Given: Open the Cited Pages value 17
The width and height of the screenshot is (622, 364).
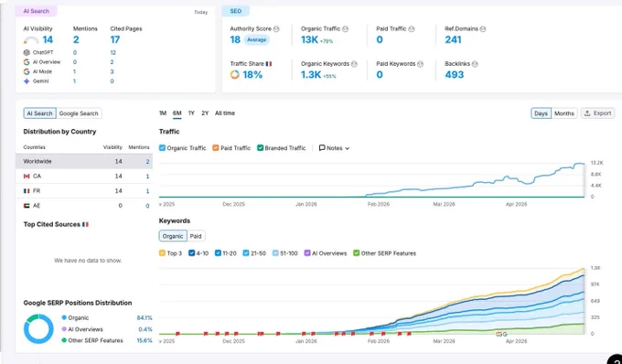Looking at the screenshot, I should tap(115, 39).
